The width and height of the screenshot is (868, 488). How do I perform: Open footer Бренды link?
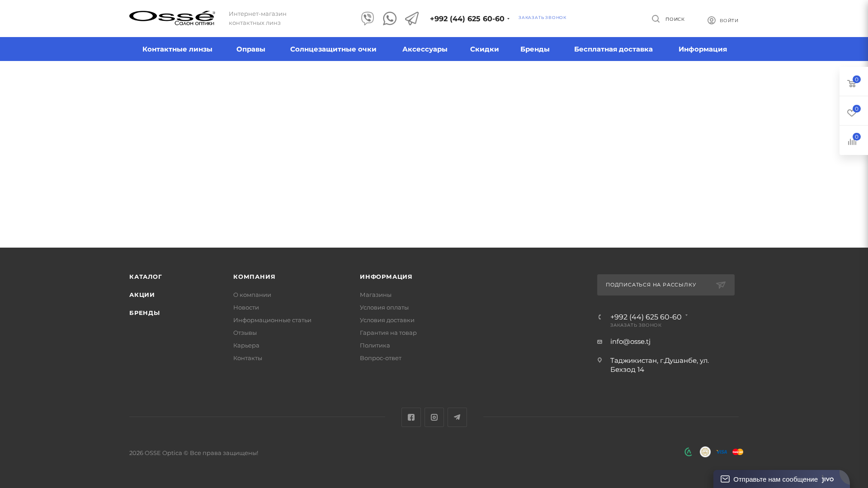point(145,313)
